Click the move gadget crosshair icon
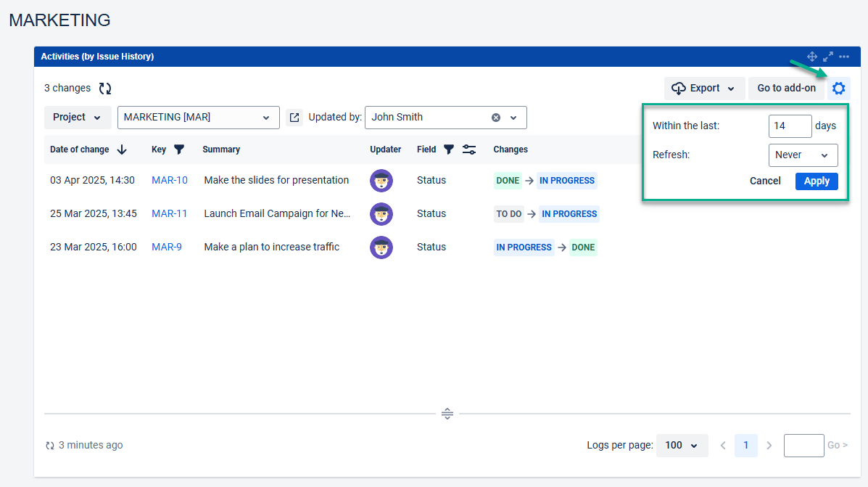 click(x=812, y=57)
